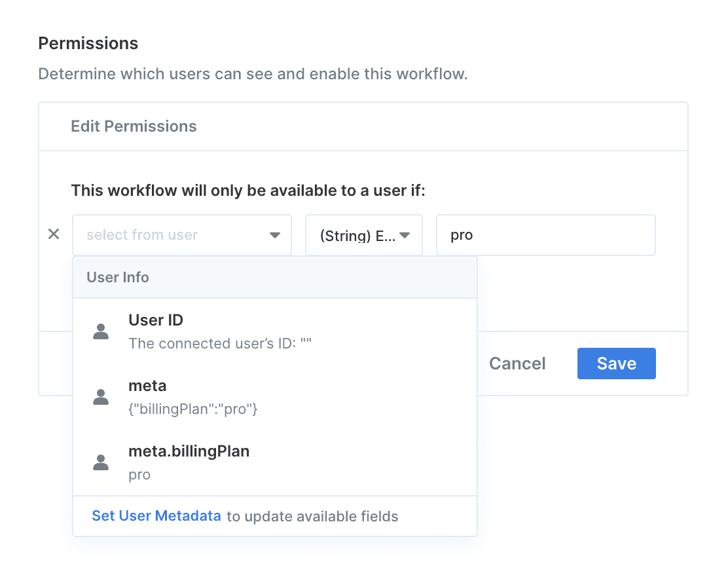Click the Save button
This screenshot has width=728, height=579.
point(616,364)
